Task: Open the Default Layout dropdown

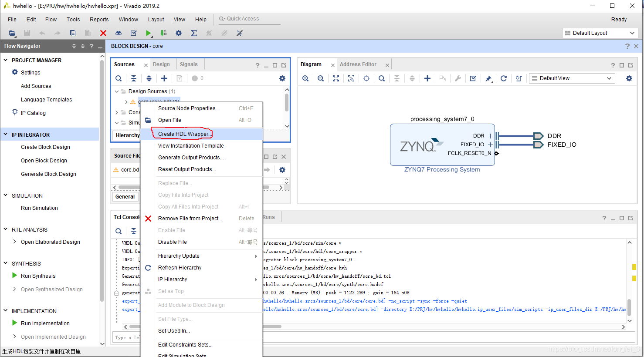Action: (x=600, y=33)
